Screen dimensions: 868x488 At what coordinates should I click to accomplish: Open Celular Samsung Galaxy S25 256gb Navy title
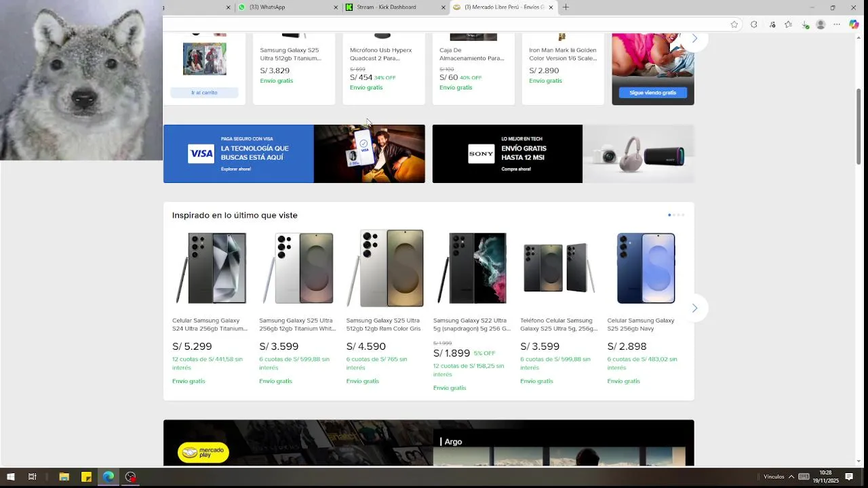[641, 325]
